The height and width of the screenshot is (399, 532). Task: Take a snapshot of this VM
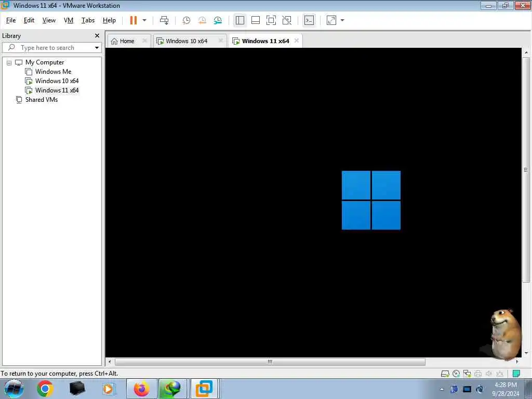coord(187,20)
